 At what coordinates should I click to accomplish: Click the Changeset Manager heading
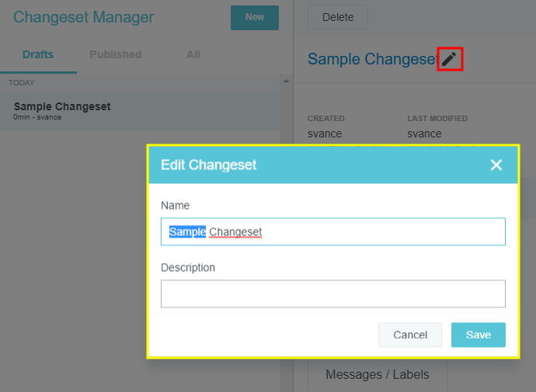[x=83, y=17]
